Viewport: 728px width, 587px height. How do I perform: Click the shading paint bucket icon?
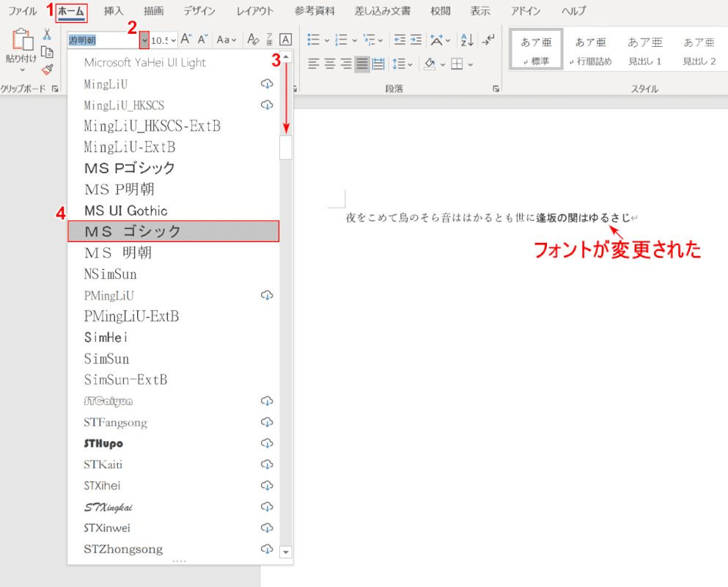click(430, 64)
